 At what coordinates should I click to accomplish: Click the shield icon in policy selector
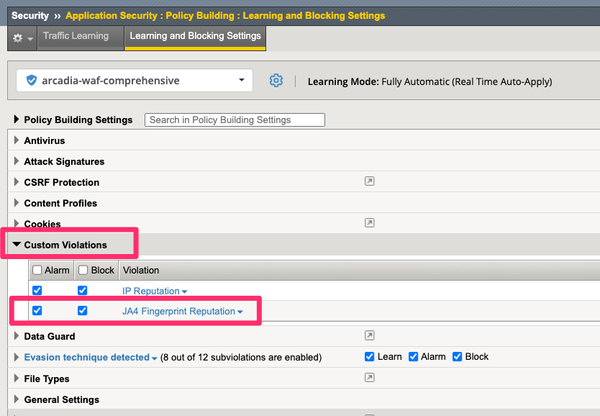pos(31,80)
